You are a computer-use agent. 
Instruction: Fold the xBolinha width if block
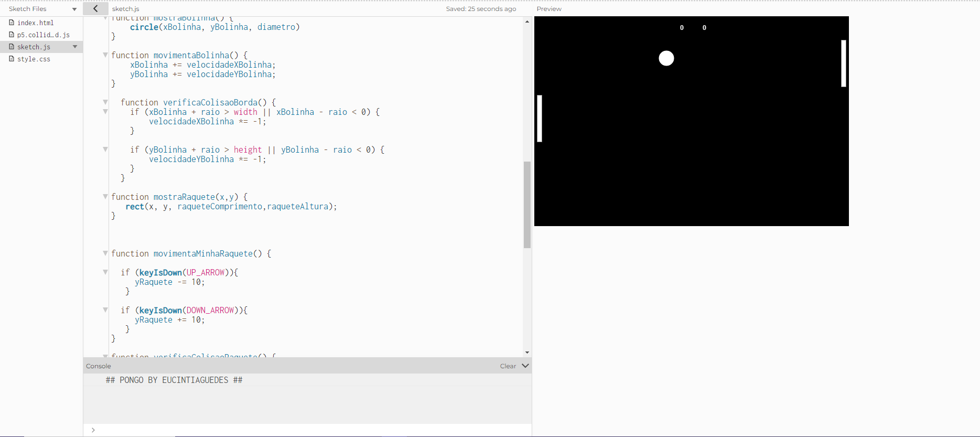coord(105,112)
